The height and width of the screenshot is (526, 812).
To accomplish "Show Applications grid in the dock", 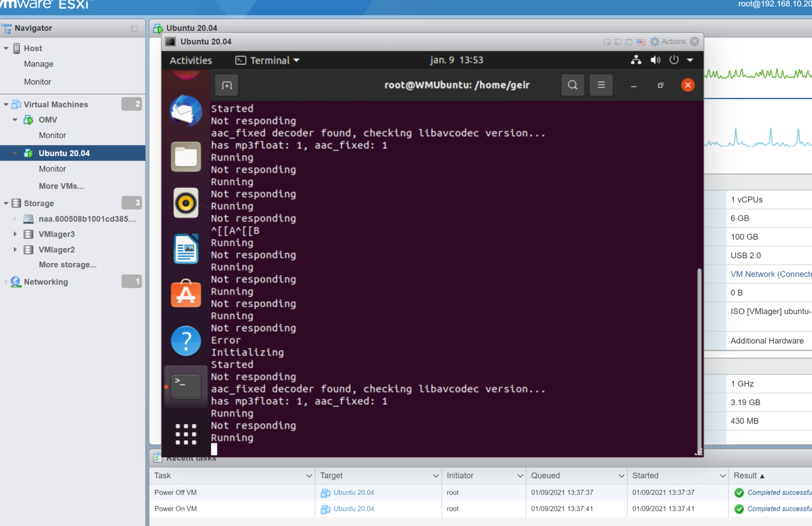I will (186, 433).
